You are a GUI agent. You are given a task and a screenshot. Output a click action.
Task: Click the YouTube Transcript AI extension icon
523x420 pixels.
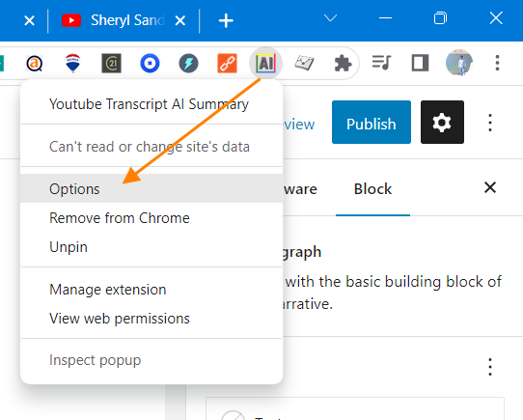click(x=265, y=63)
